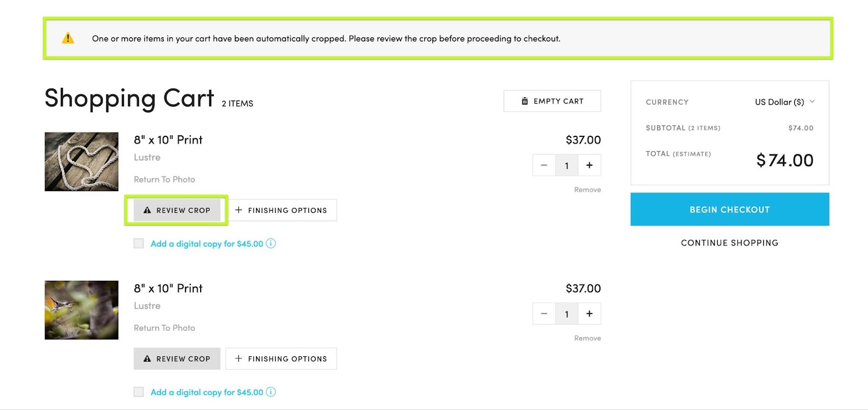Remove the first print from the cart

(x=588, y=190)
